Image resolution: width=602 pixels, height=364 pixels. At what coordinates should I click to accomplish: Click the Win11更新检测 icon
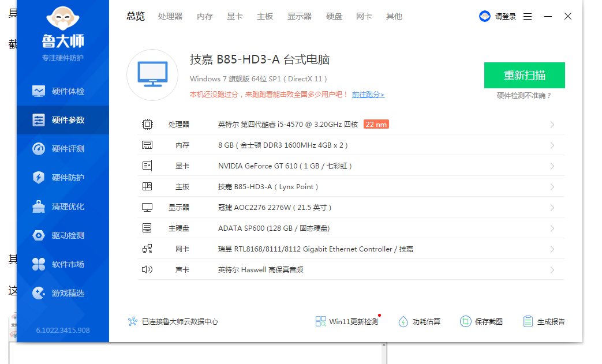[320, 321]
